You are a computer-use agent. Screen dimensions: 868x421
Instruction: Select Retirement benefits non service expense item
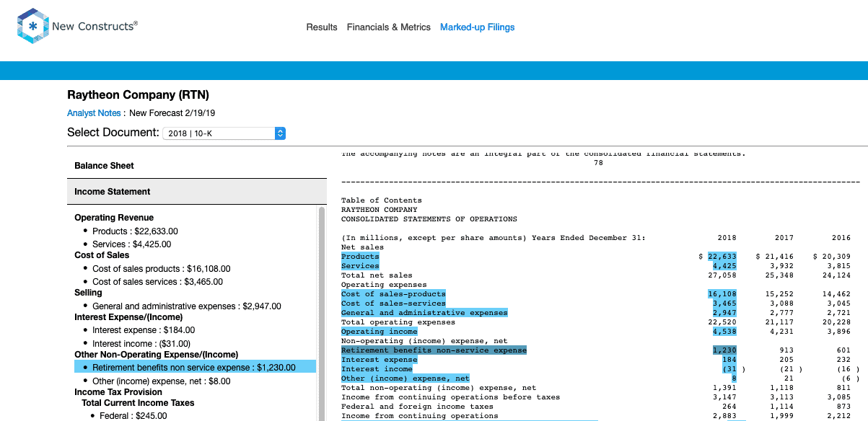(195, 367)
